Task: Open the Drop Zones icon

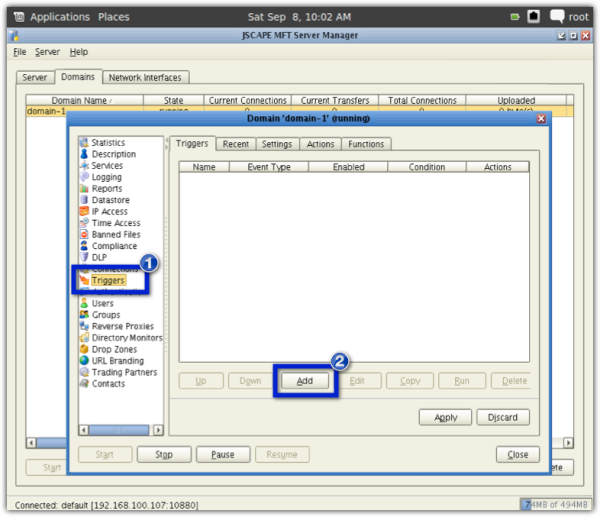Action: (x=84, y=349)
